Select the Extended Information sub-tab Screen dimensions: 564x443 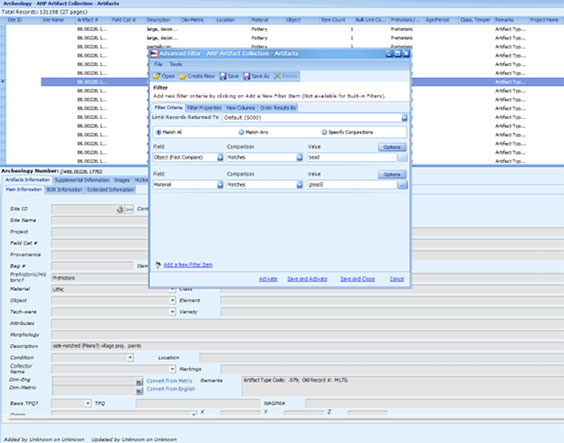(110, 190)
